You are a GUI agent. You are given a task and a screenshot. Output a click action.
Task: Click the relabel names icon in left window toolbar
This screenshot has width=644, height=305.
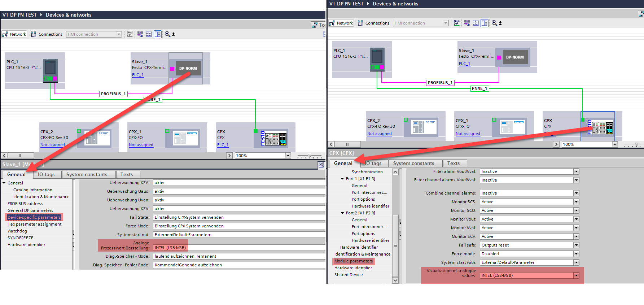pos(130,34)
